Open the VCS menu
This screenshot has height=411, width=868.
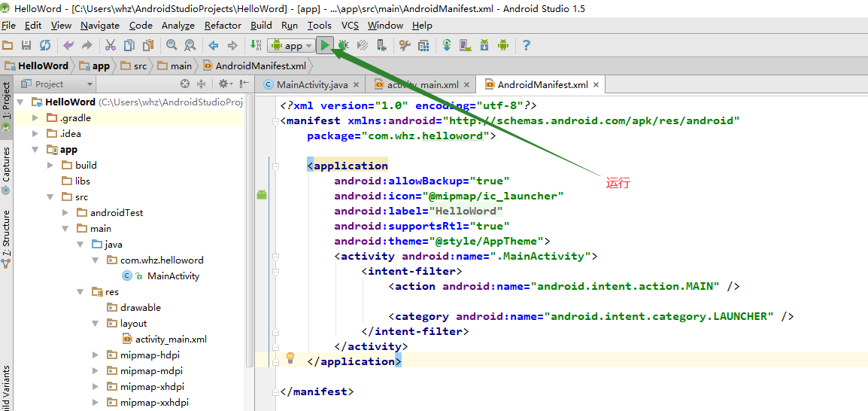pos(350,26)
